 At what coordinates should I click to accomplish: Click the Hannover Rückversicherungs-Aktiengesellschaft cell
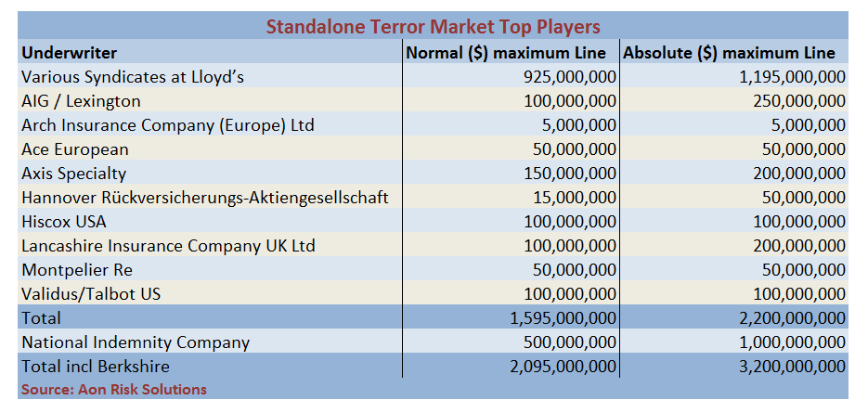pyautogui.click(x=204, y=197)
